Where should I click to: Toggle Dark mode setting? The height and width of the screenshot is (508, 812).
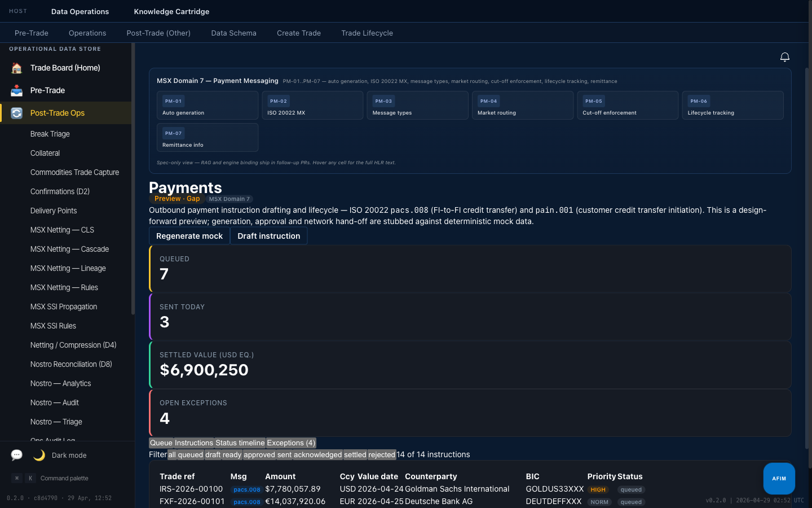coord(69,456)
